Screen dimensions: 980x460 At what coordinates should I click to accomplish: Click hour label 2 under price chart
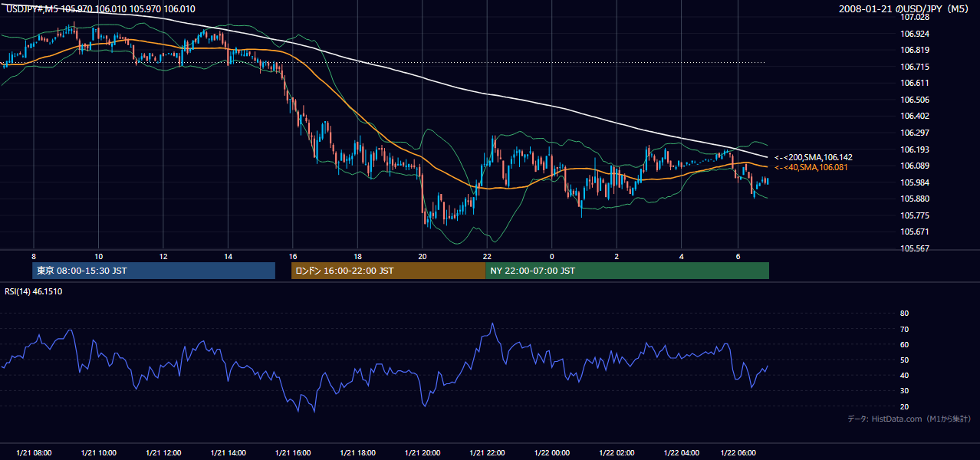(617, 256)
